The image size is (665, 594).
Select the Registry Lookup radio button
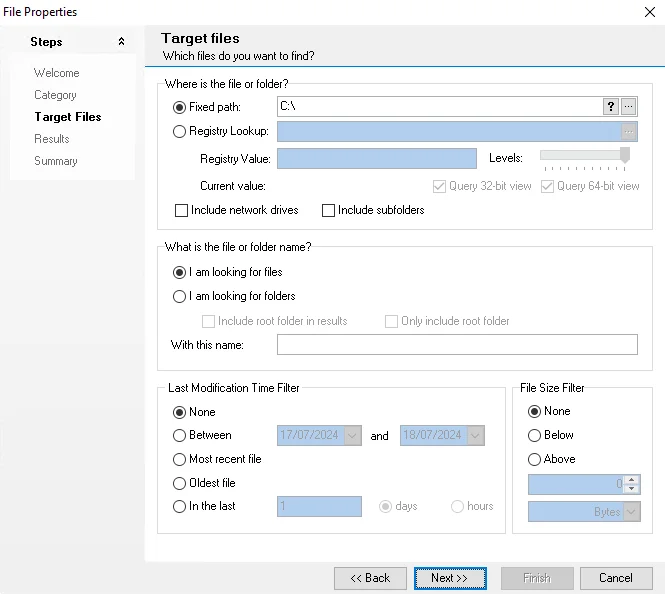pyautogui.click(x=179, y=131)
